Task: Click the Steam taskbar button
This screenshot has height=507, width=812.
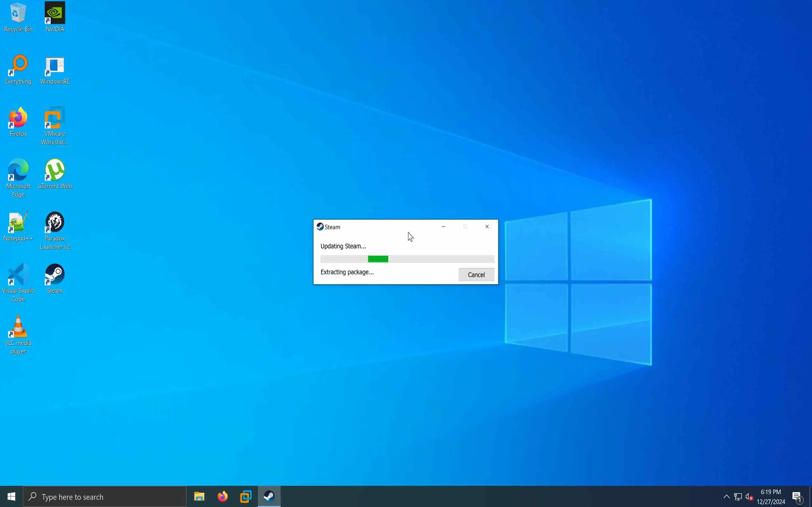Action: (269, 496)
